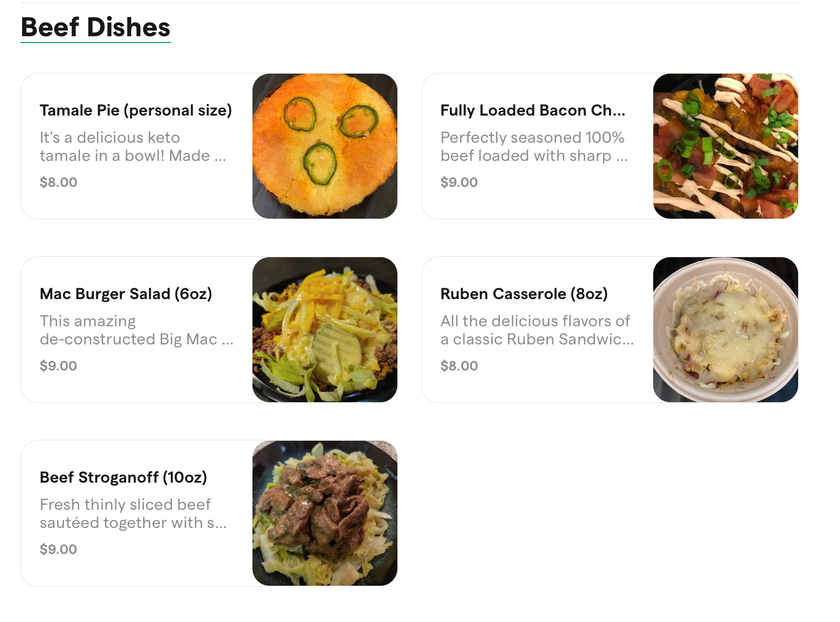The width and height of the screenshot is (840, 622).
Task: Select the Tamale Pie (personal size) title
Action: click(136, 110)
